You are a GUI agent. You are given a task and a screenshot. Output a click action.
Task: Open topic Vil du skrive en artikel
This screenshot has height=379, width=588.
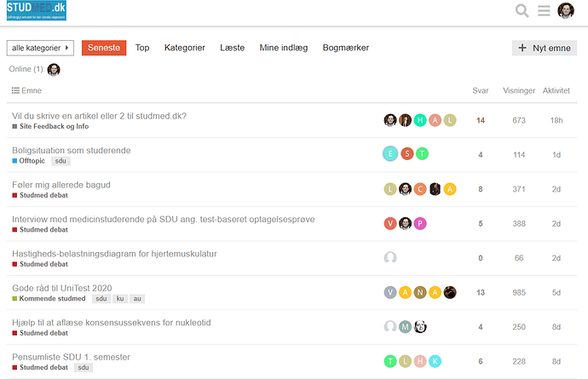click(x=99, y=116)
